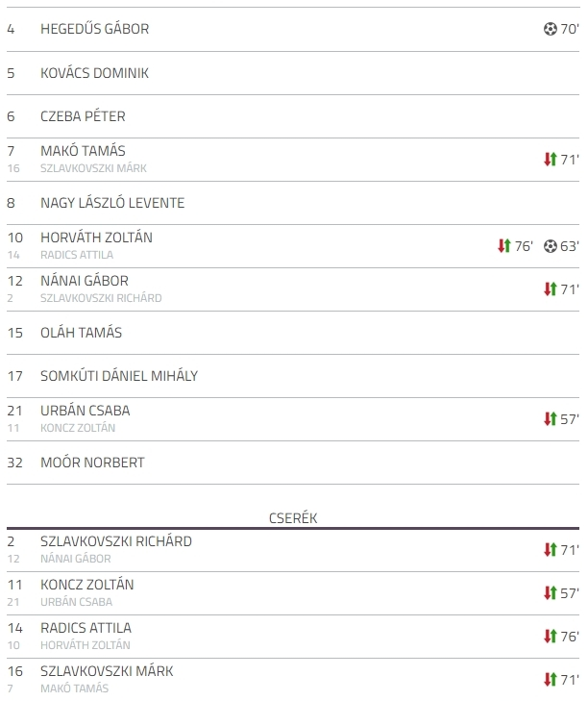Viewport: 588px width, 701px height.
Task: Open the player Kovács Dominik
Action: click(94, 73)
